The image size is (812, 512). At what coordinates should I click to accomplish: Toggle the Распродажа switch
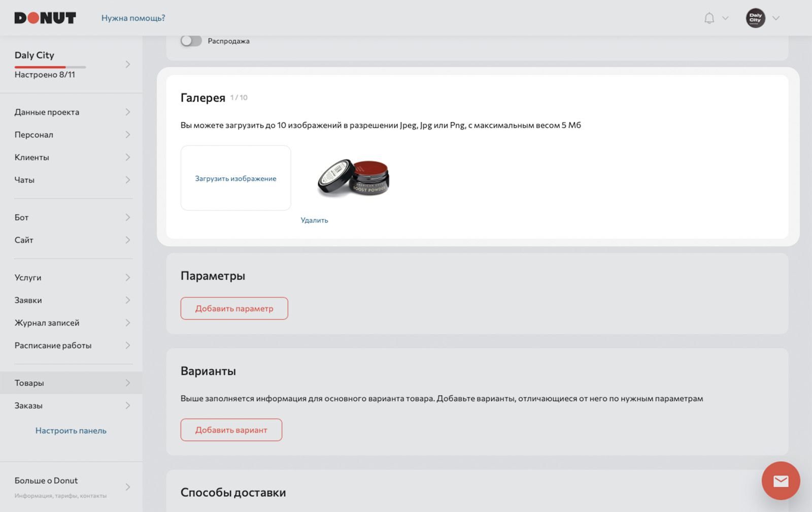pyautogui.click(x=191, y=41)
